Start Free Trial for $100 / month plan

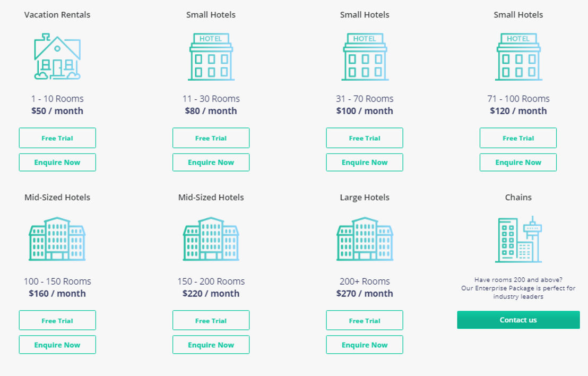[x=365, y=138]
